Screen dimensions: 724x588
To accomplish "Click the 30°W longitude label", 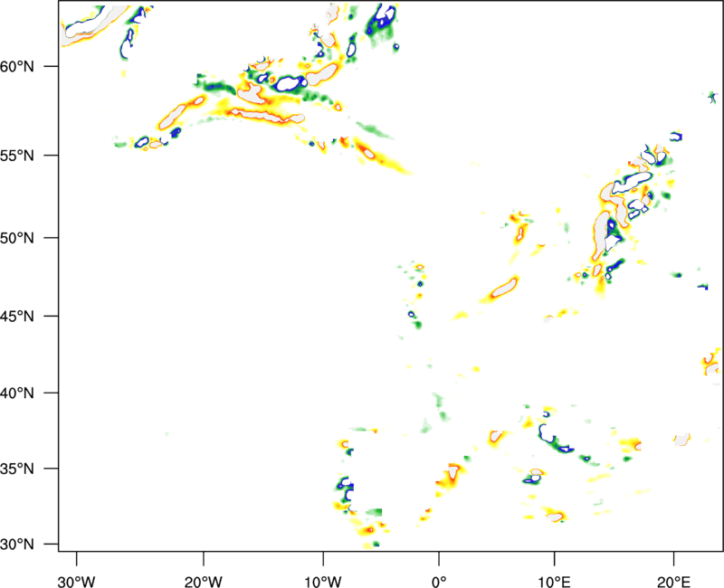I will [76, 581].
